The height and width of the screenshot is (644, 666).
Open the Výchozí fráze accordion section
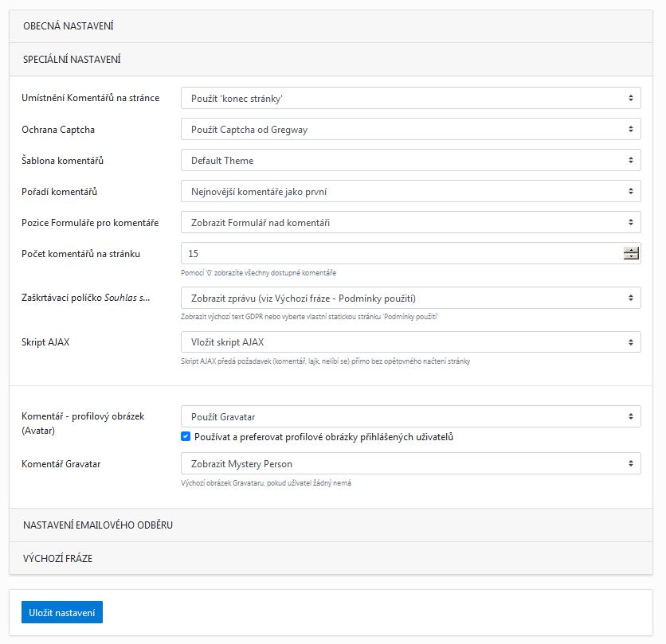tap(58, 559)
